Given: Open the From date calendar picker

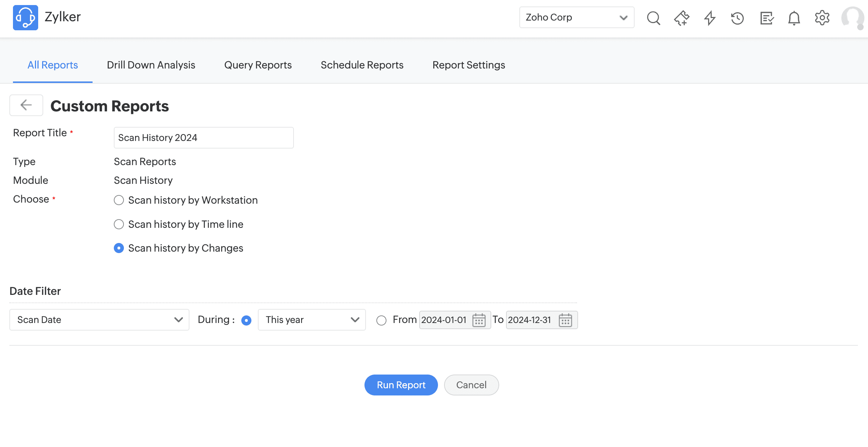Looking at the screenshot, I should pos(479,320).
